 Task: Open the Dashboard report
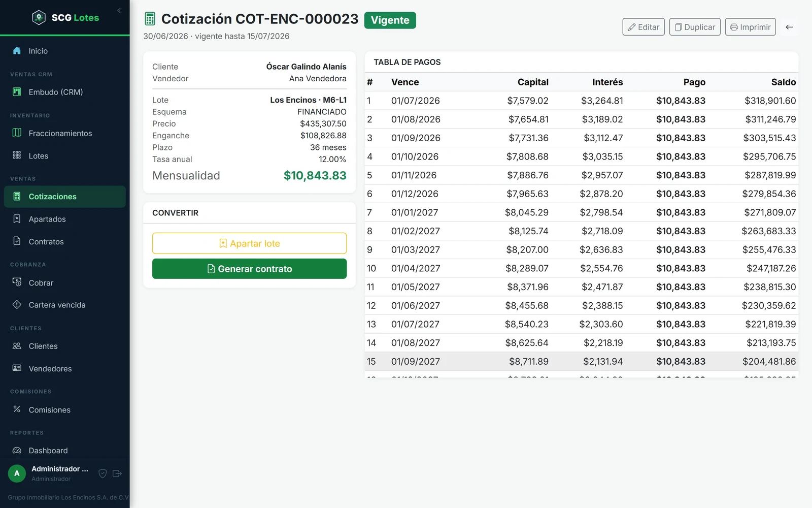click(x=64, y=451)
